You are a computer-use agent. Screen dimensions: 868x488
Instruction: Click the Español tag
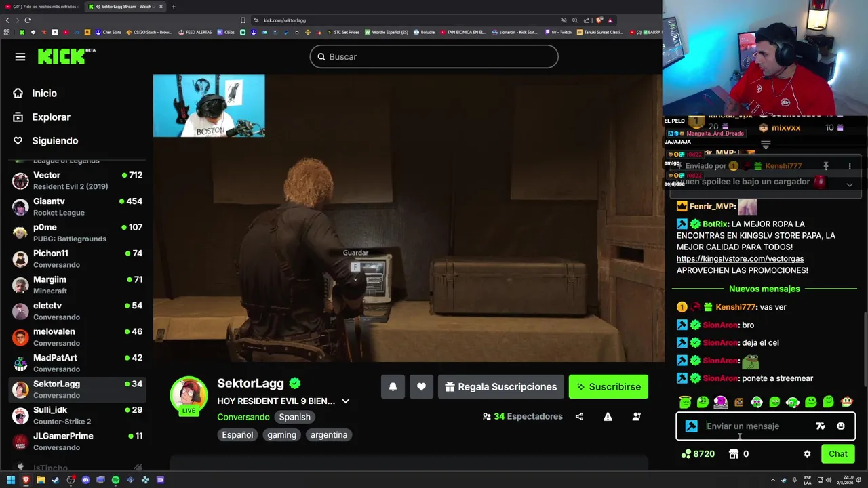pos(237,435)
